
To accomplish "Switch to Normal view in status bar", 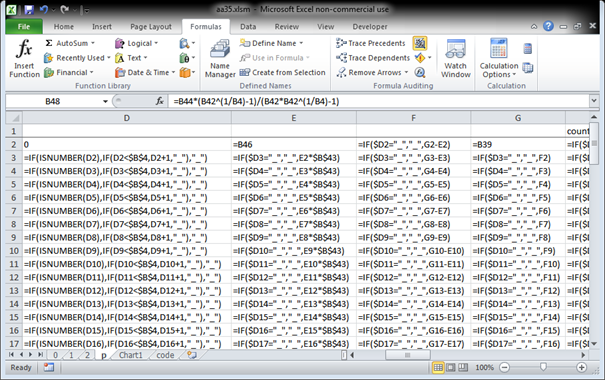I will 438,367.
